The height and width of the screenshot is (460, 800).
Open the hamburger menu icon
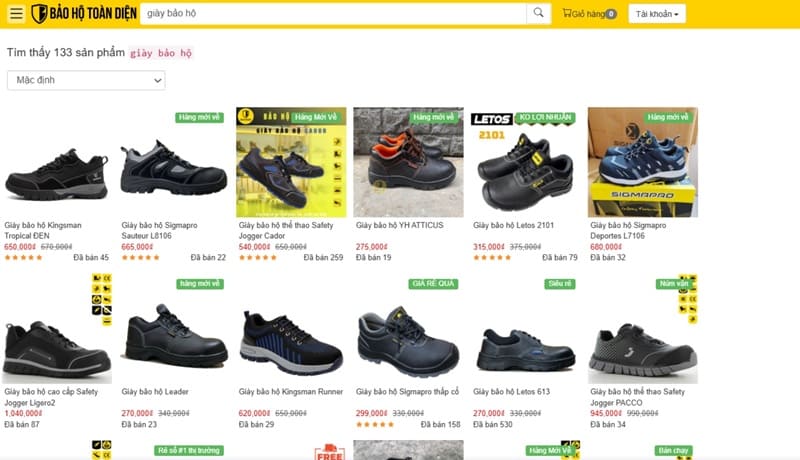tap(17, 14)
